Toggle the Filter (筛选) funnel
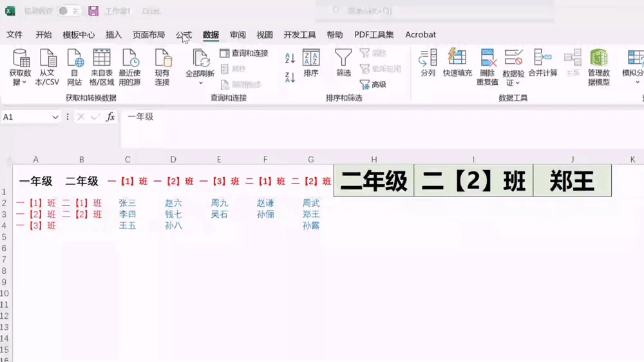This screenshot has height=362, width=644. pyautogui.click(x=343, y=63)
